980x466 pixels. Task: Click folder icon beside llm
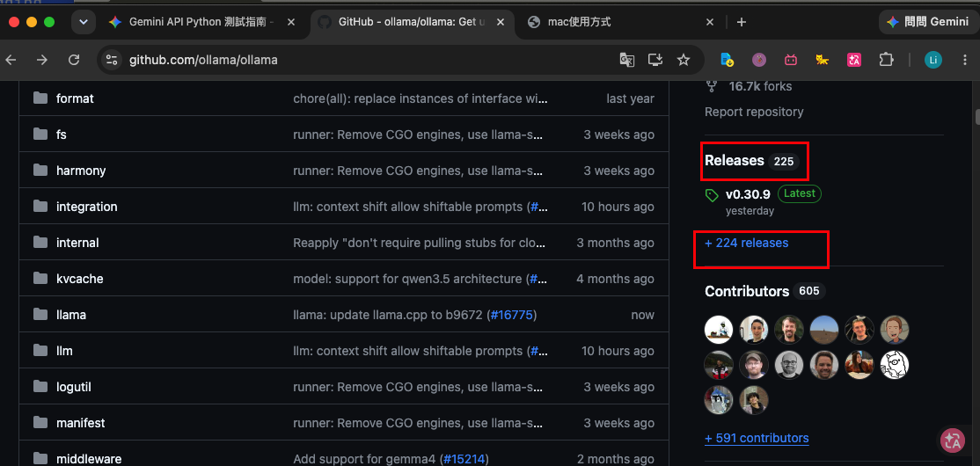(40, 351)
